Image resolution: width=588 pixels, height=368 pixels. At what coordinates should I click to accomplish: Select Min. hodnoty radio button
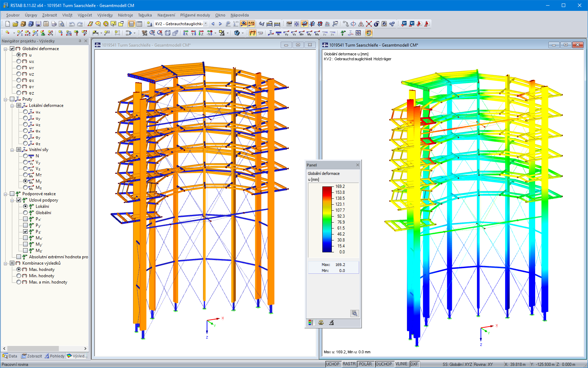19,276
